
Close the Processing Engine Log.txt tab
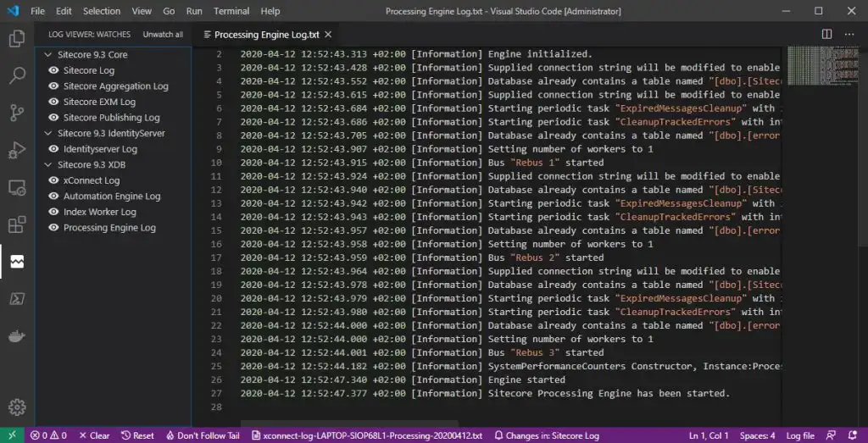pos(328,34)
